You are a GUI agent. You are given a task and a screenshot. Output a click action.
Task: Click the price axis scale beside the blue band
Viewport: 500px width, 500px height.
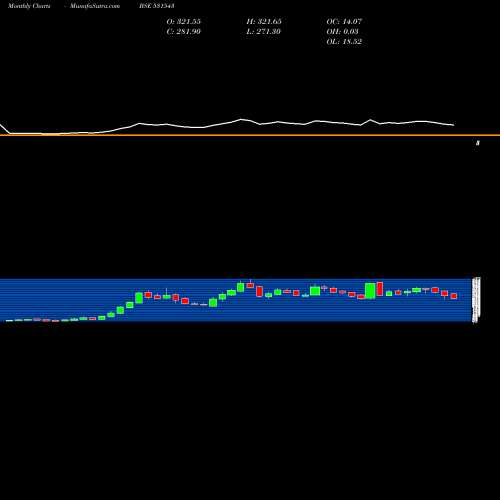[476, 300]
